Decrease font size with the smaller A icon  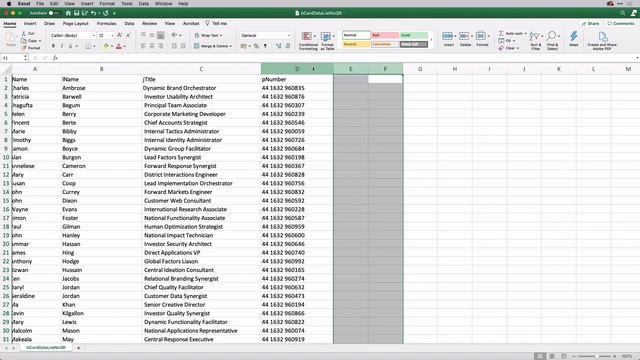pos(128,36)
